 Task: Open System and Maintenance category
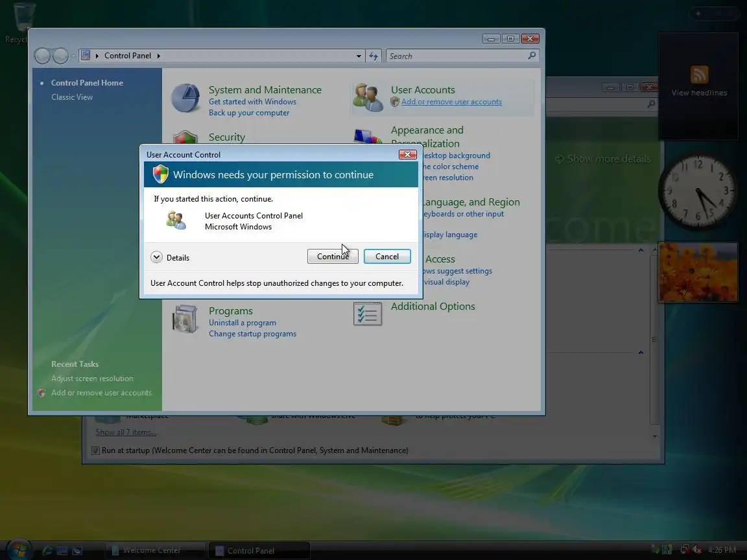pyautogui.click(x=265, y=89)
